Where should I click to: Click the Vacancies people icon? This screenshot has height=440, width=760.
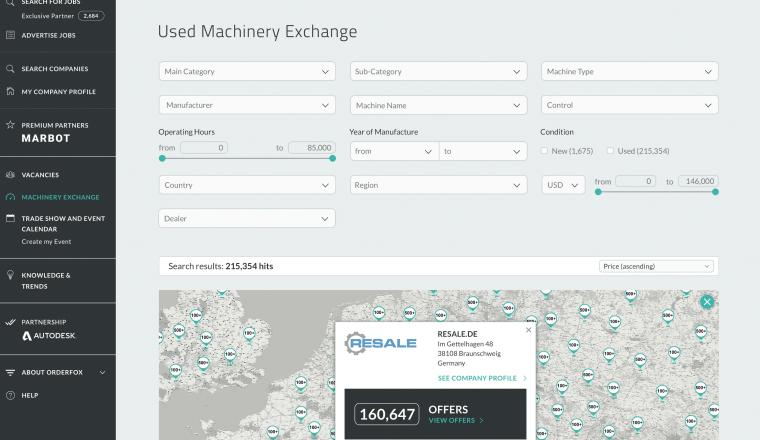click(x=10, y=175)
